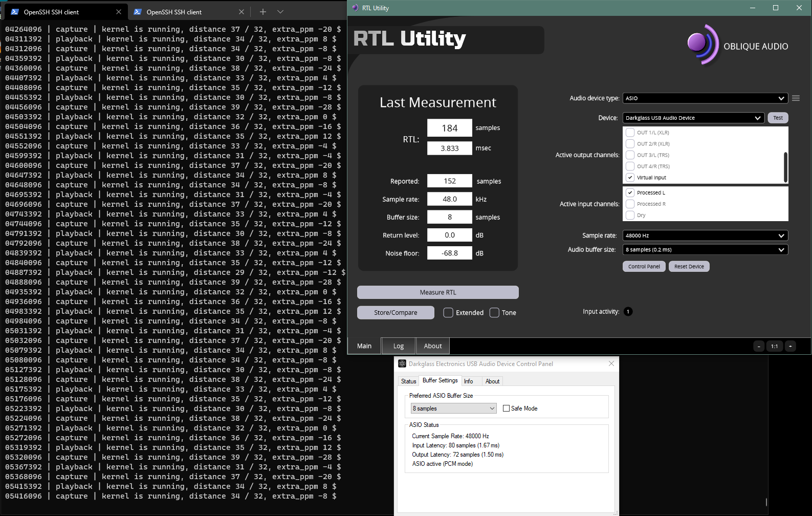Click the RTL Utility title bar icon
The image size is (812, 516).
(355, 8)
